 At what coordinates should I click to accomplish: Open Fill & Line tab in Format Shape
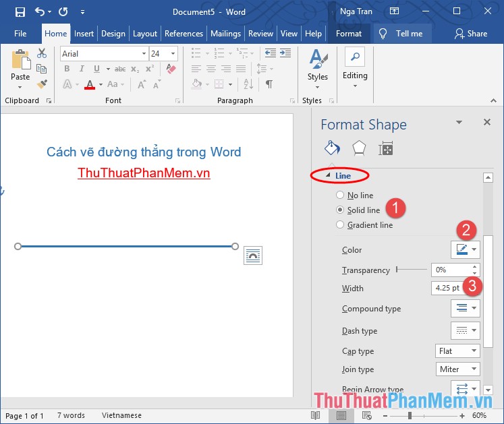332,148
